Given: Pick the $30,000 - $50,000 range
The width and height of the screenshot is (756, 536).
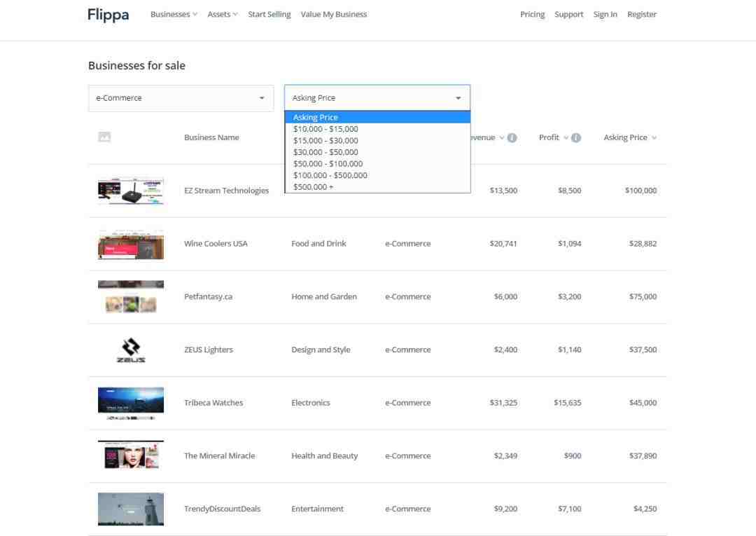Looking at the screenshot, I should pos(377,152).
